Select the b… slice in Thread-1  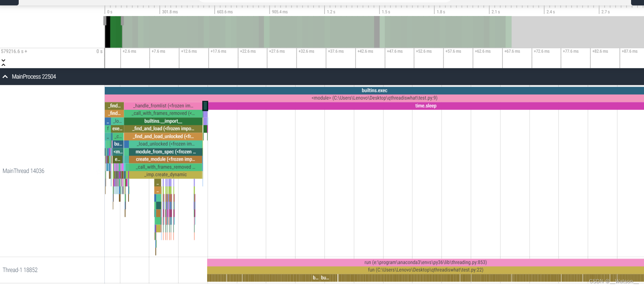coord(316,278)
